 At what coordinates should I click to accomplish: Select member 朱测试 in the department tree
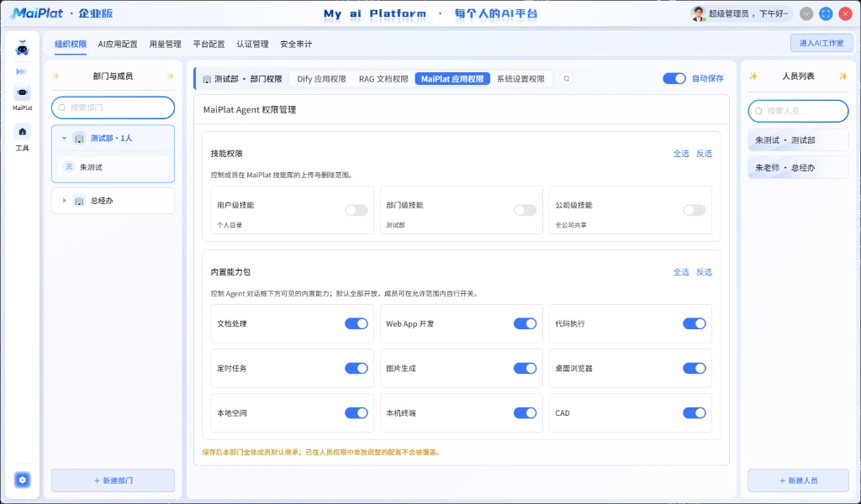click(114, 167)
